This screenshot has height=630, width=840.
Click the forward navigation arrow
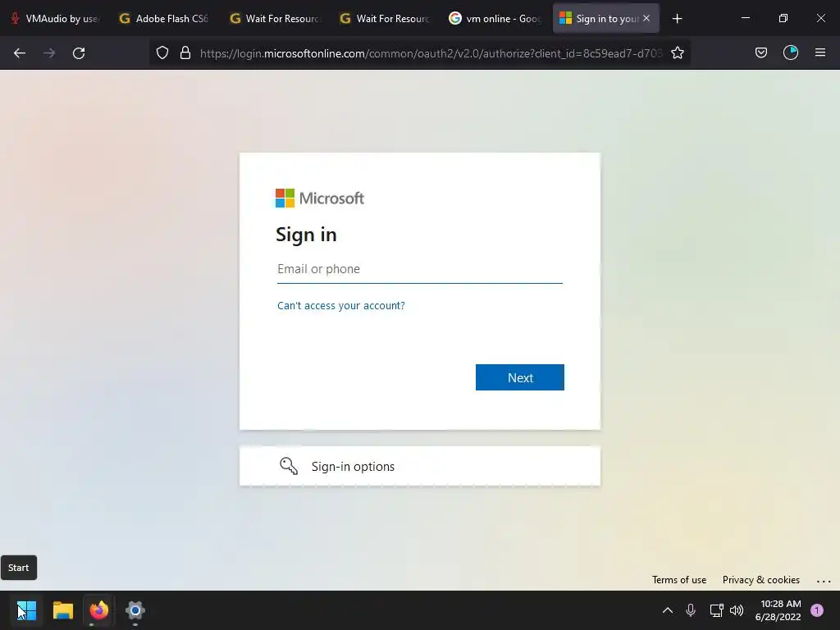pos(49,53)
